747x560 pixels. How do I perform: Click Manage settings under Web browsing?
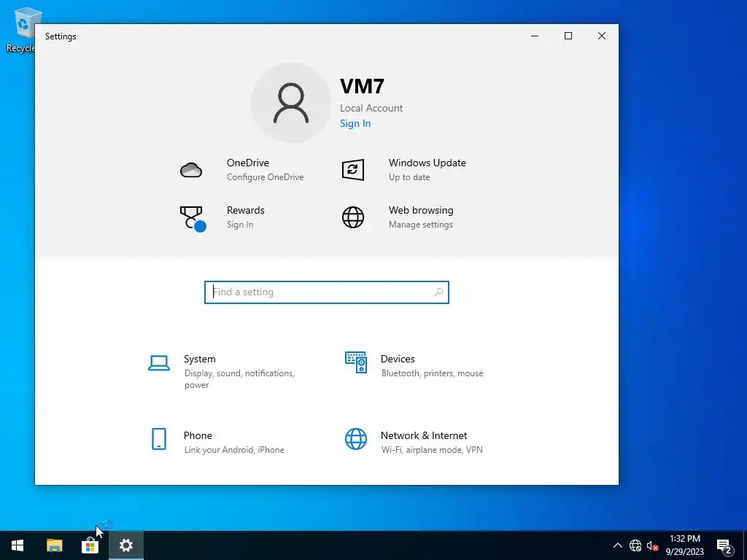click(421, 225)
